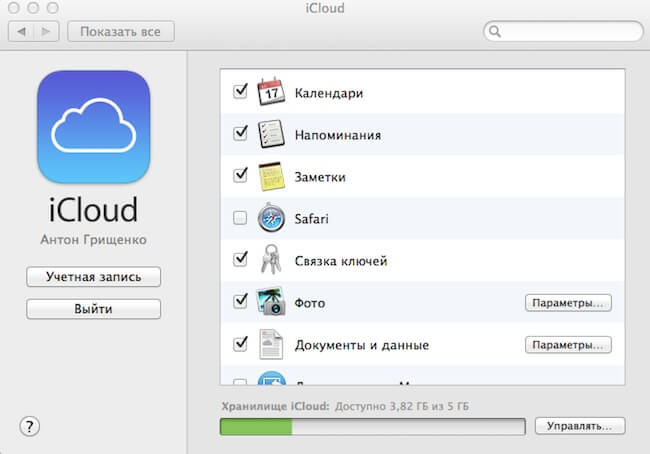Open help via the question mark button
This screenshot has width=650, height=454.
[29, 426]
